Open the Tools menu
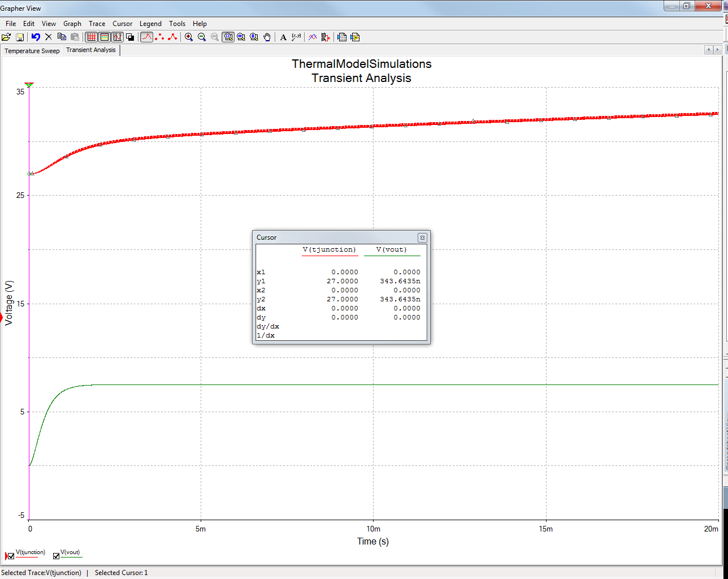 click(x=177, y=24)
